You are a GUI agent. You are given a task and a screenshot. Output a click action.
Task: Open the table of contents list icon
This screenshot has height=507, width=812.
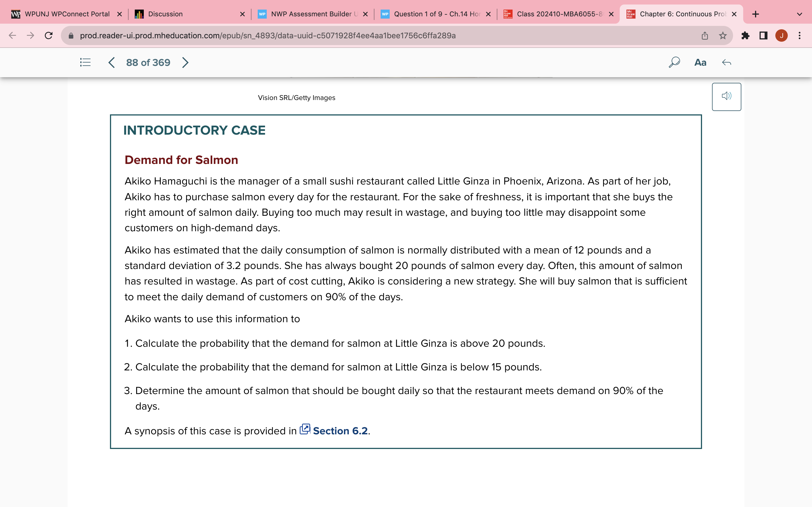(x=85, y=62)
